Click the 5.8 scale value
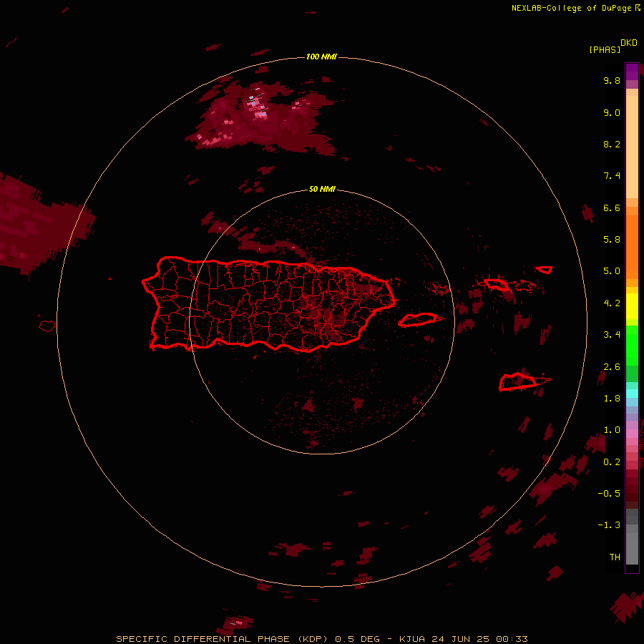This screenshot has width=644, height=644. click(x=612, y=240)
